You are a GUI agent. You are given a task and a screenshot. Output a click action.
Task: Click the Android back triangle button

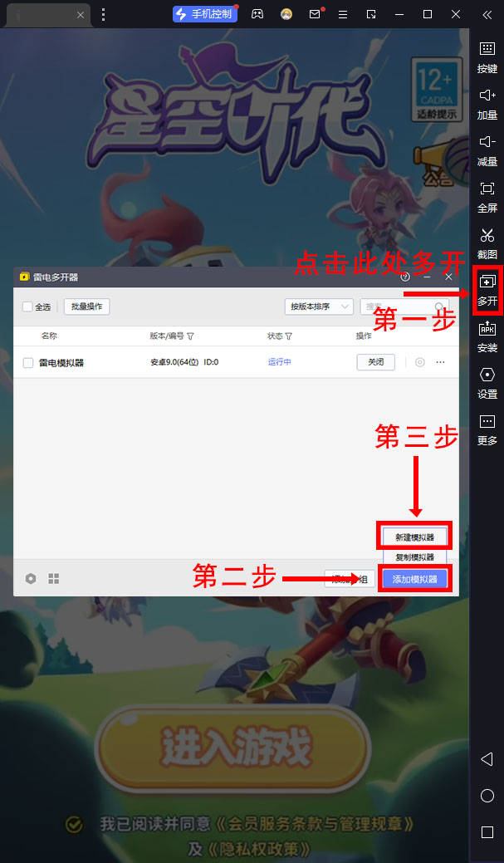(x=487, y=759)
